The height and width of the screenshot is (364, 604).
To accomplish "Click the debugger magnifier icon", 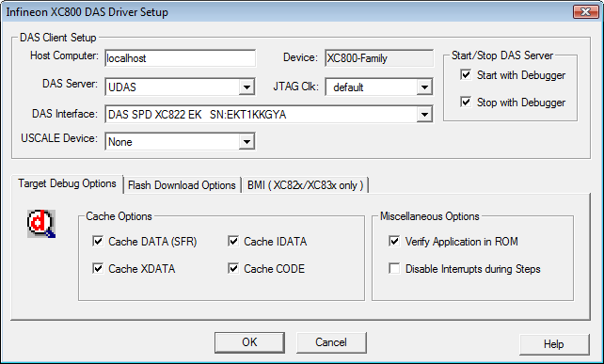I will click(x=41, y=224).
